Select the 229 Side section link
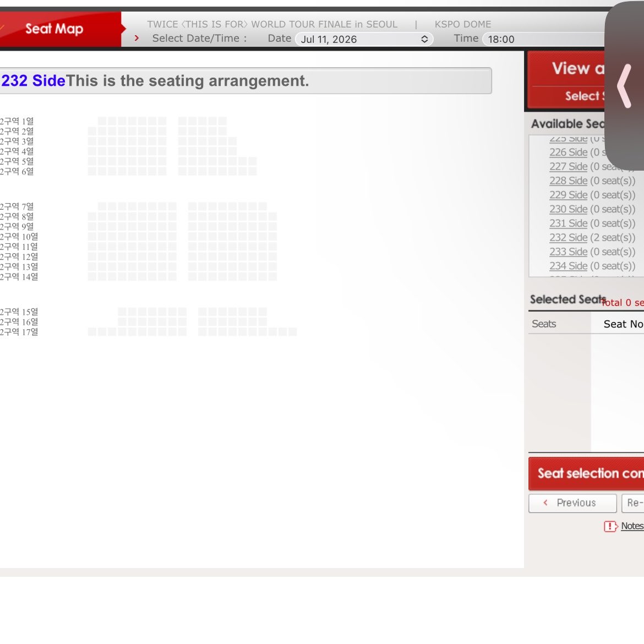Screen dimensions: 644x644 pos(569,195)
